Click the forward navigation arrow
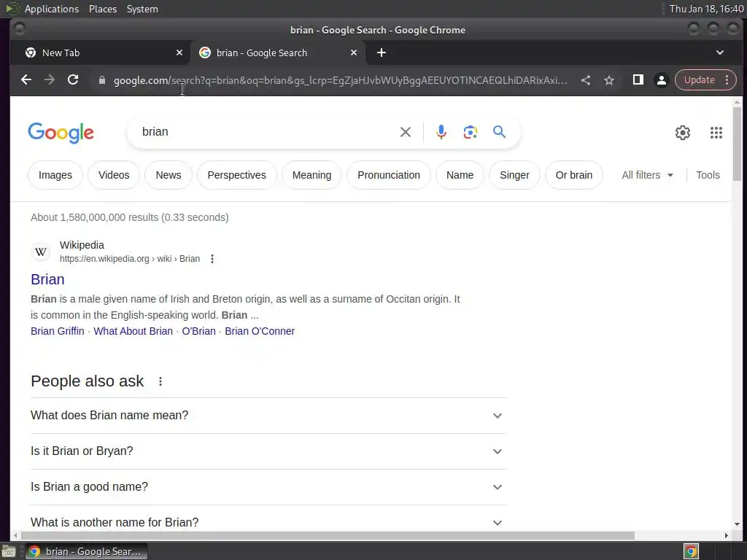 tap(50, 80)
